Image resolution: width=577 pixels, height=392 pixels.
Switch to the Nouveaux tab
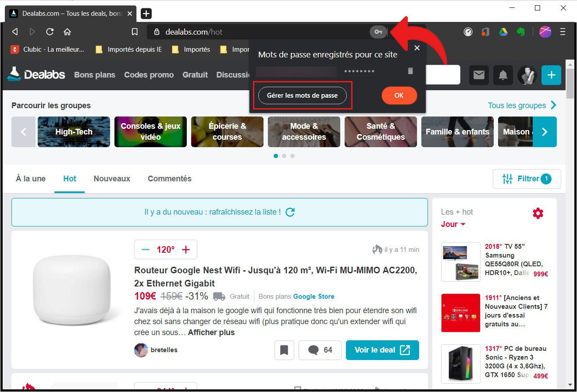(x=112, y=179)
